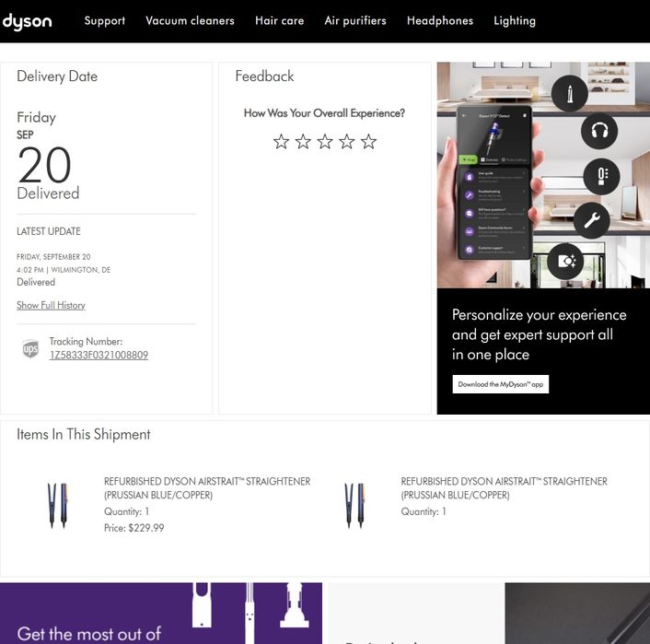The height and width of the screenshot is (644, 650).
Task: Rate experience two stars
Action: (303, 142)
